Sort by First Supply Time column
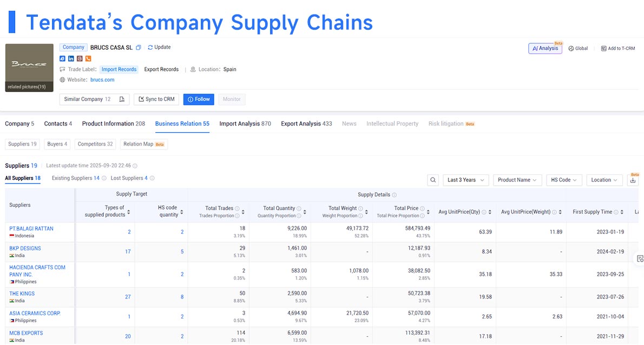This screenshot has height=345, width=644. click(x=622, y=212)
